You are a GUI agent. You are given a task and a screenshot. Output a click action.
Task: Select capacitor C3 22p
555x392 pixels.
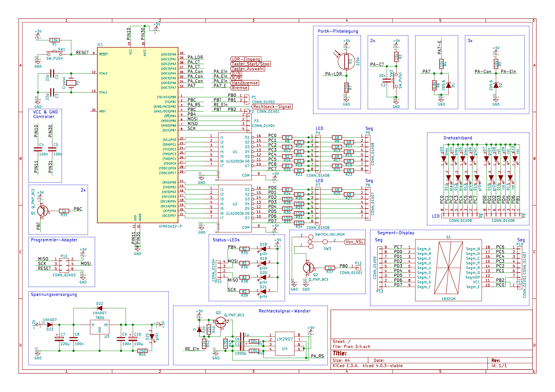53,92
